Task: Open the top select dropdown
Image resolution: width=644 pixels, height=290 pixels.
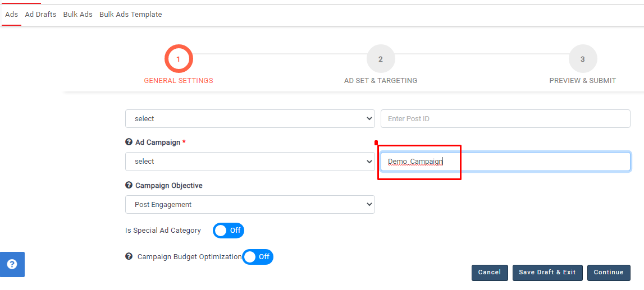Action: [x=250, y=119]
